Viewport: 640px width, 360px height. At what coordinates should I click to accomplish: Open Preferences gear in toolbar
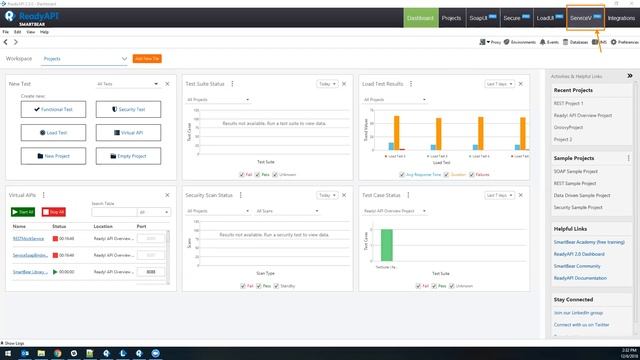(x=624, y=42)
